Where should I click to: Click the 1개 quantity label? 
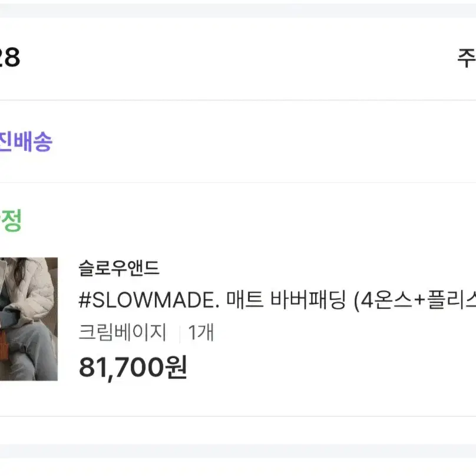(201, 332)
